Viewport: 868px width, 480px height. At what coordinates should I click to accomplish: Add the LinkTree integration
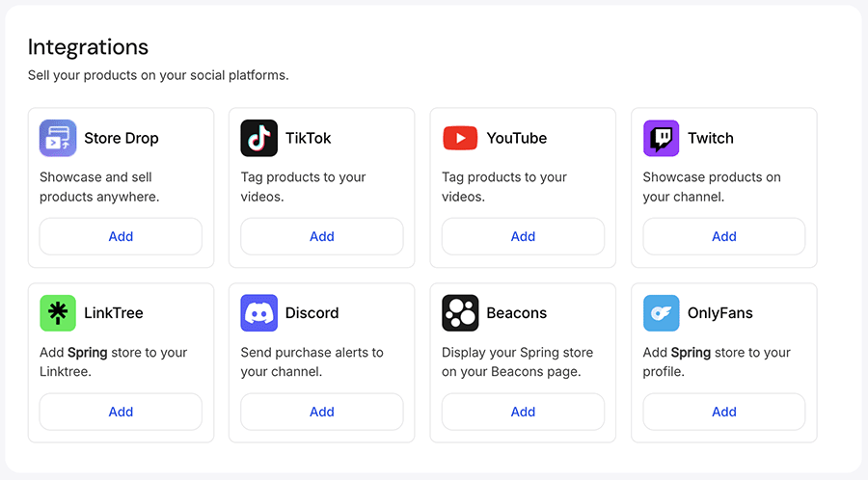point(121,412)
